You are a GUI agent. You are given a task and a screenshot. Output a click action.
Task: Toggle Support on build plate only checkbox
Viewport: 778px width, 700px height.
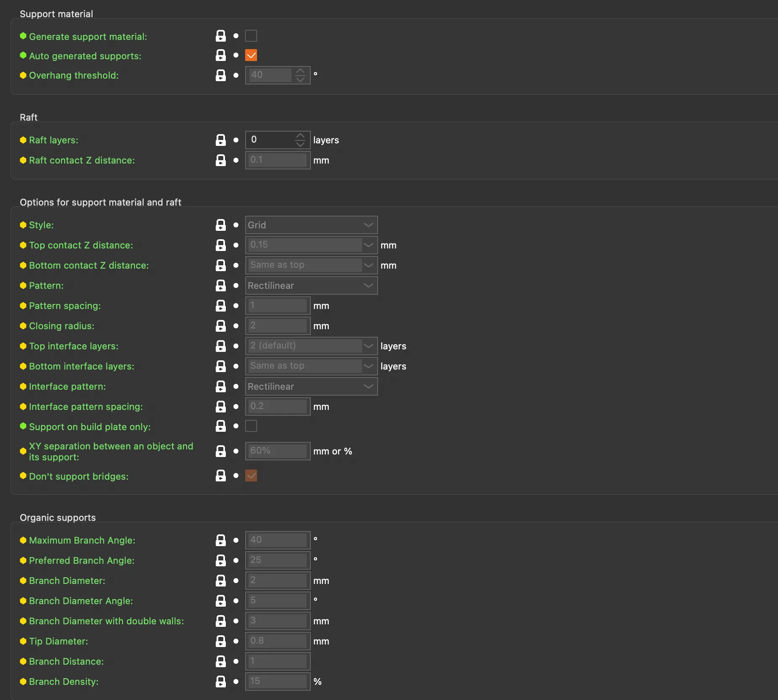click(x=251, y=426)
